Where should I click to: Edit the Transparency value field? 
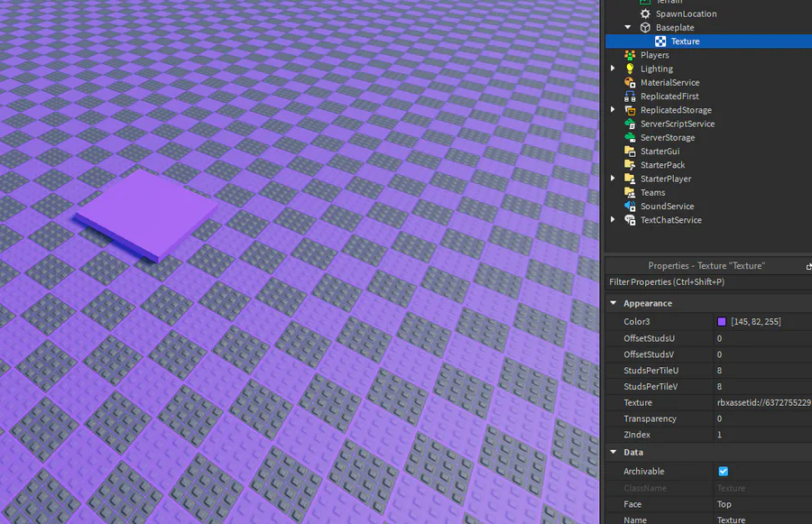[762, 418]
